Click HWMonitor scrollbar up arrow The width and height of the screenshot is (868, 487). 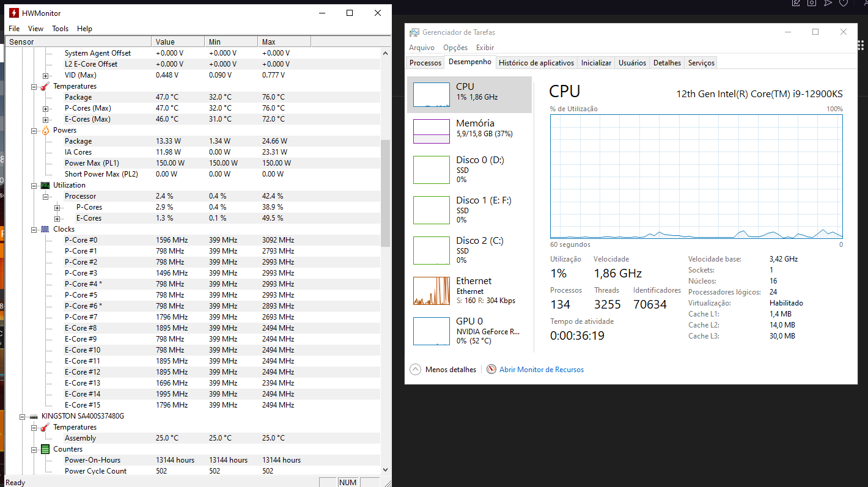386,53
